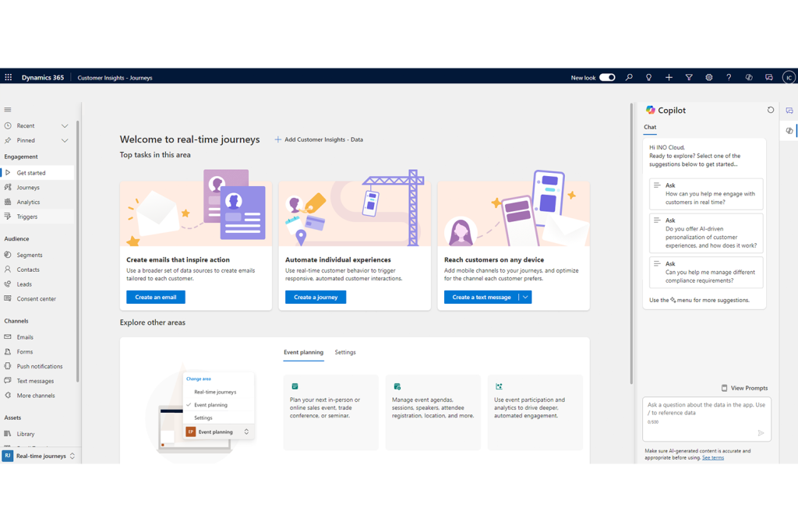Open the lightbulb assistant icon

point(648,78)
